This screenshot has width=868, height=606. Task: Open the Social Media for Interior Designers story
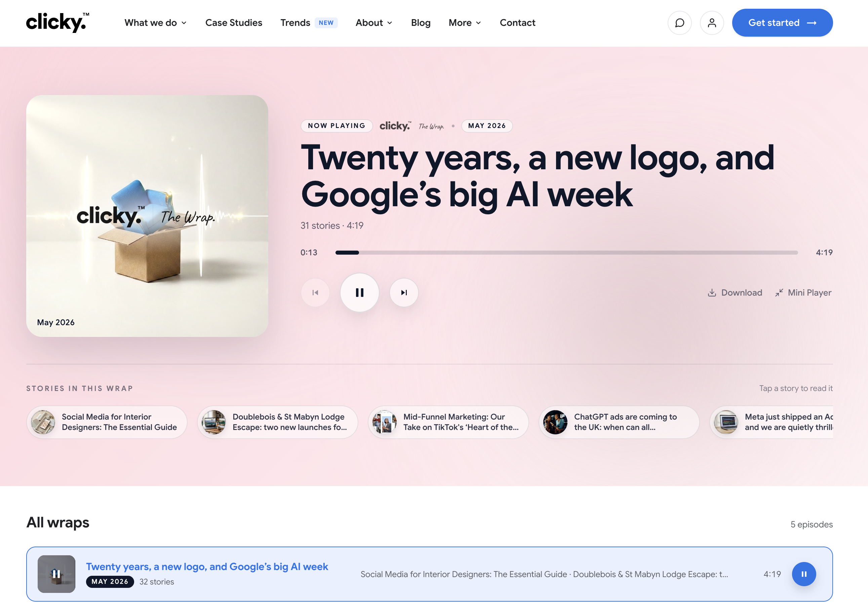pyautogui.click(x=107, y=422)
